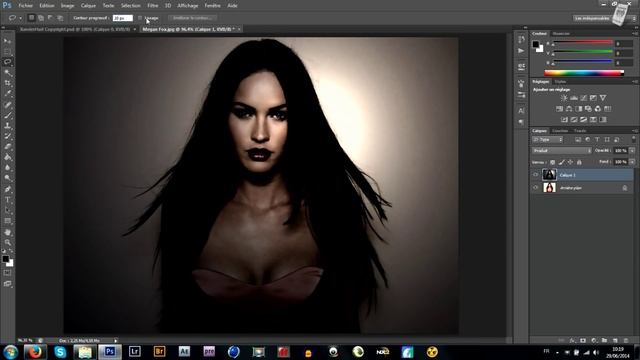Choose Subtract from Selection mode
This screenshot has height=360, width=640.
tap(51, 18)
